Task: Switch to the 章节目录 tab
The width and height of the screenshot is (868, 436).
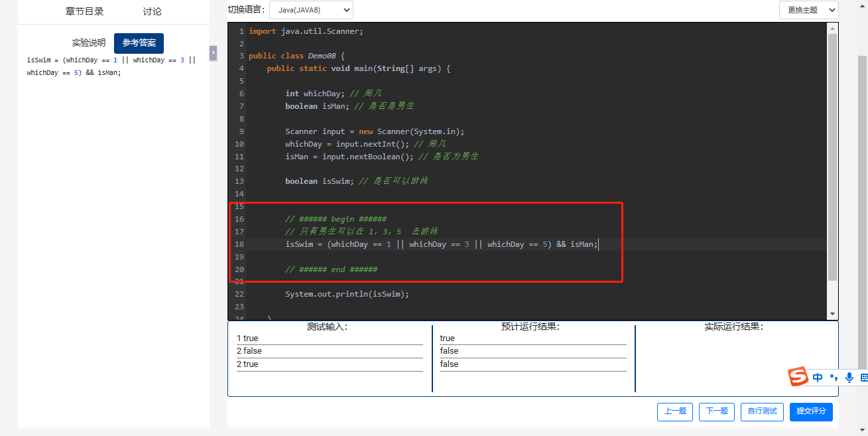Action: click(x=85, y=11)
